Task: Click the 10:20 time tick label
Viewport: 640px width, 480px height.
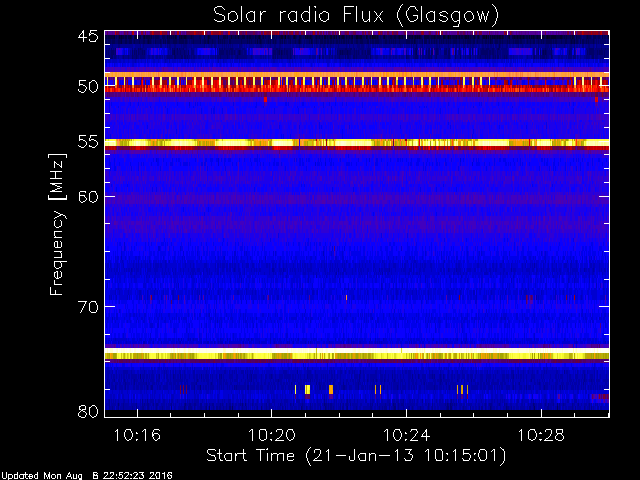Action: tap(272, 435)
